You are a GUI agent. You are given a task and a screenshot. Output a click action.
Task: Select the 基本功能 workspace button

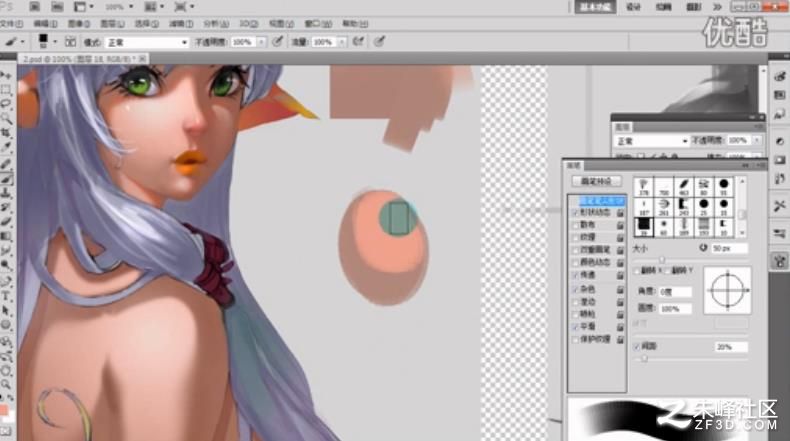595,7
